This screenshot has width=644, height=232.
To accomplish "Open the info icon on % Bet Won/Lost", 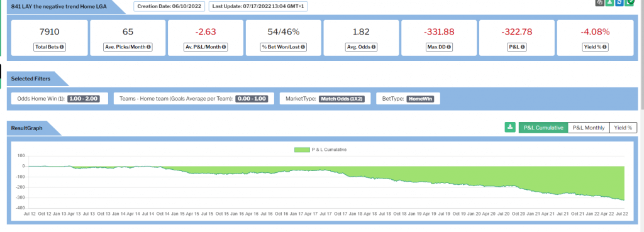I will pyautogui.click(x=303, y=47).
